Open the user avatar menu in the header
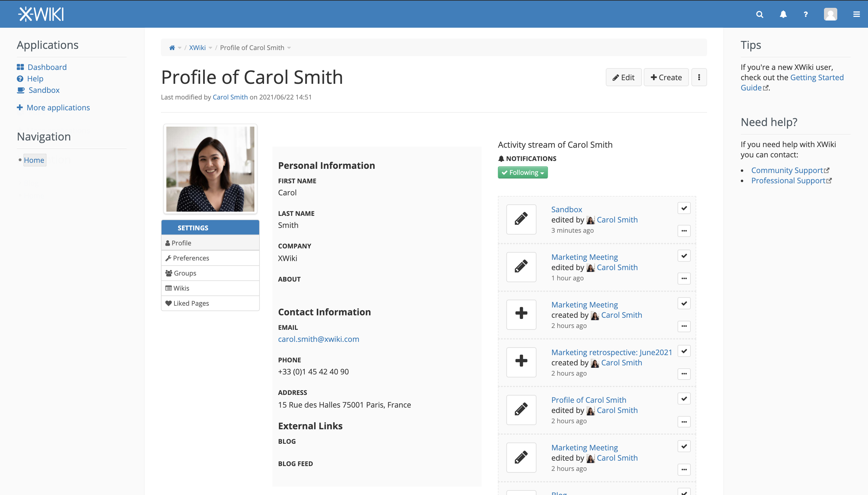868x495 pixels. [830, 14]
